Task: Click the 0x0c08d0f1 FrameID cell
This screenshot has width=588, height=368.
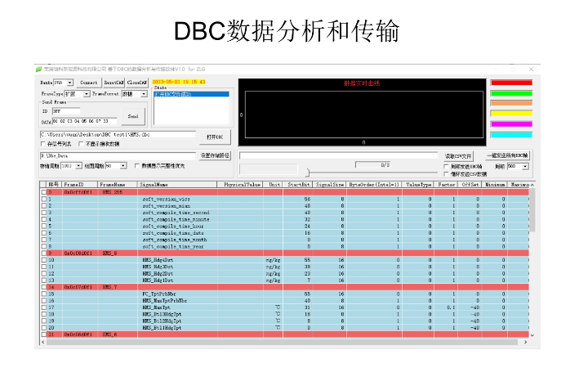Action: click(78, 253)
